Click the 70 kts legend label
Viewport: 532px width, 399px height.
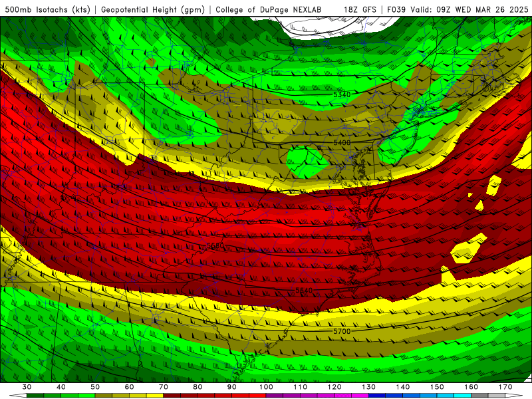pos(164,387)
